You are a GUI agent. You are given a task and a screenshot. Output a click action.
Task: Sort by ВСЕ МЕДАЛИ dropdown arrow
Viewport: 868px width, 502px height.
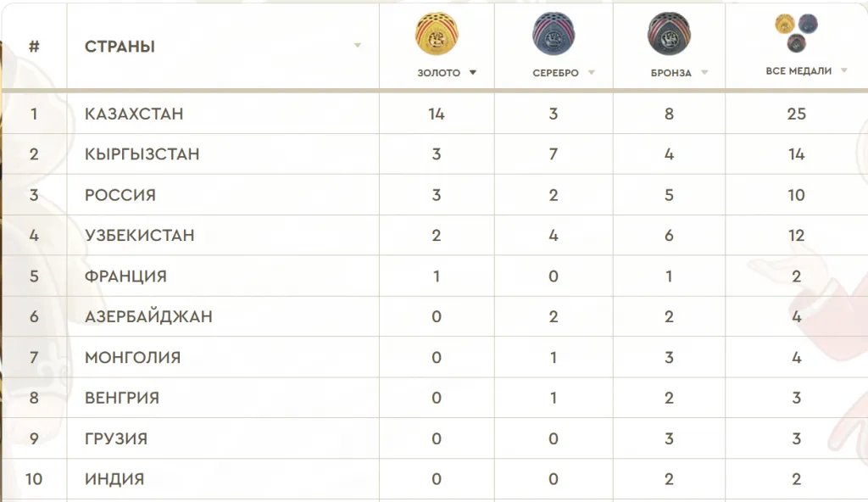pos(844,71)
